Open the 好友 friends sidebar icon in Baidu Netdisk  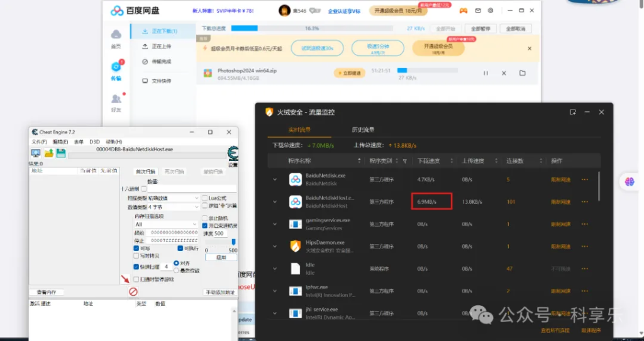pyautogui.click(x=116, y=99)
